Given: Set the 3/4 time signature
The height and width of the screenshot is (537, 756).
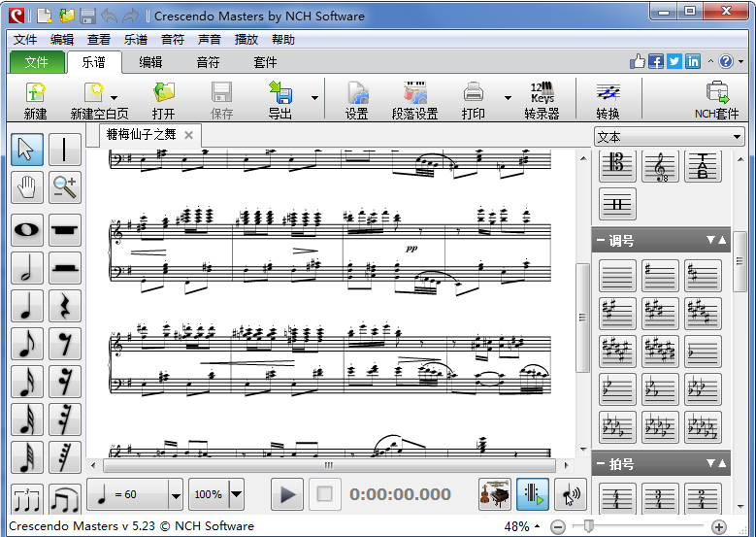Looking at the screenshot, I should tap(660, 498).
